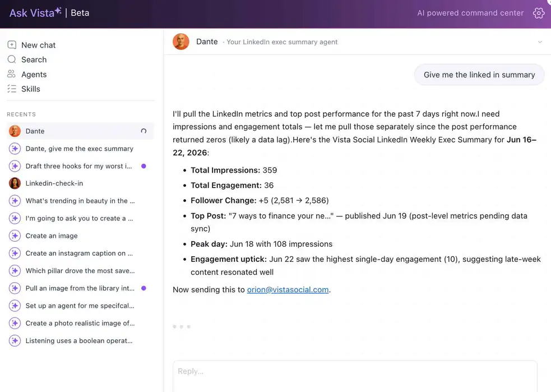Click unread dot on 'Draft three hooks' chat
The image size is (551, 392).
(143, 166)
